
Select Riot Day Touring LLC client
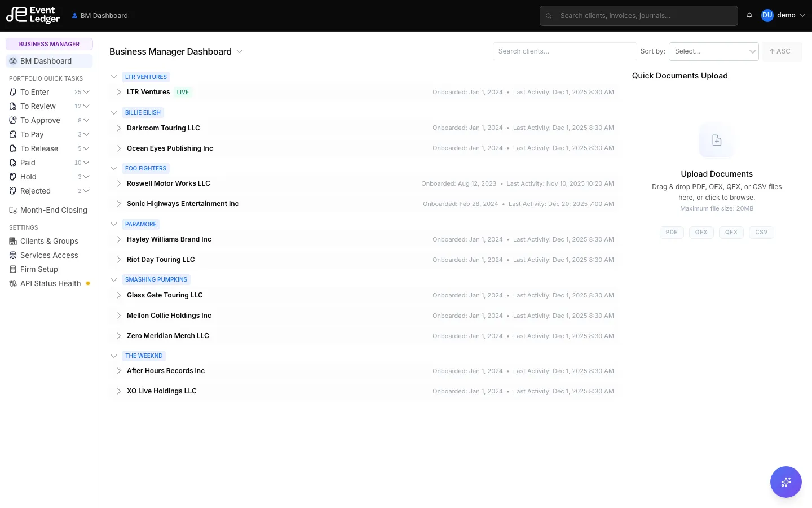[161, 260]
